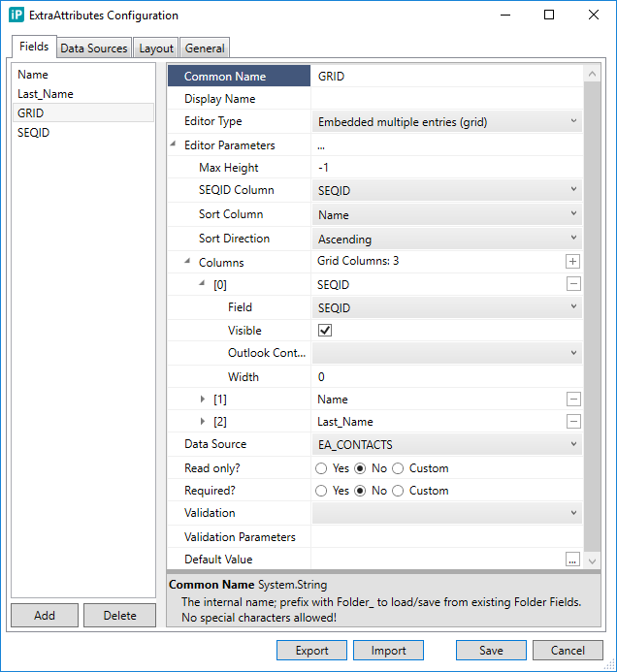This screenshot has height=672, width=617.
Task: Open the Outlook Control dropdown
Action: click(447, 353)
